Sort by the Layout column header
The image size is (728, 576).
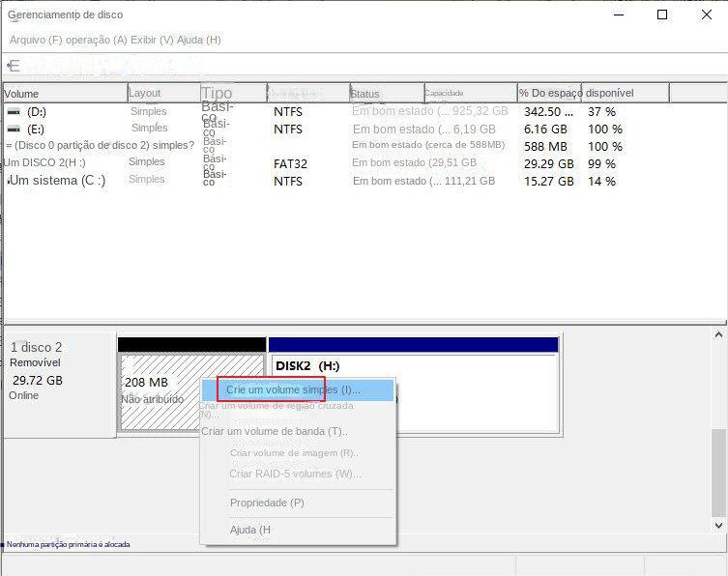coord(164,94)
